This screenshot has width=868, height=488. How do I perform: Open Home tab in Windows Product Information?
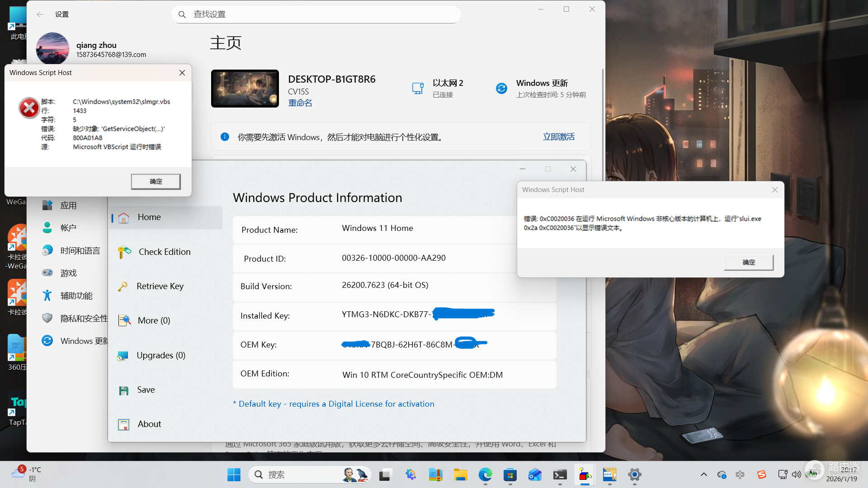click(166, 217)
